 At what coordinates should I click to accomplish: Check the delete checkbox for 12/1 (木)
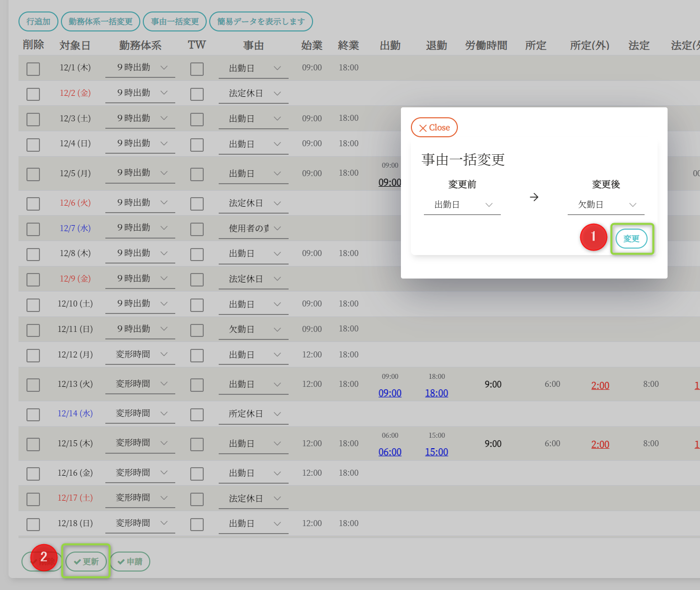click(x=33, y=69)
